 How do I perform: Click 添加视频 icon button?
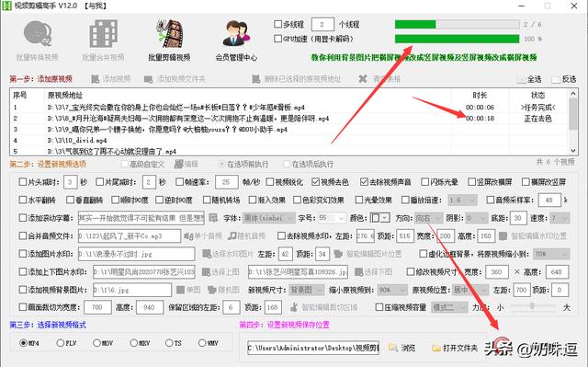[96, 79]
